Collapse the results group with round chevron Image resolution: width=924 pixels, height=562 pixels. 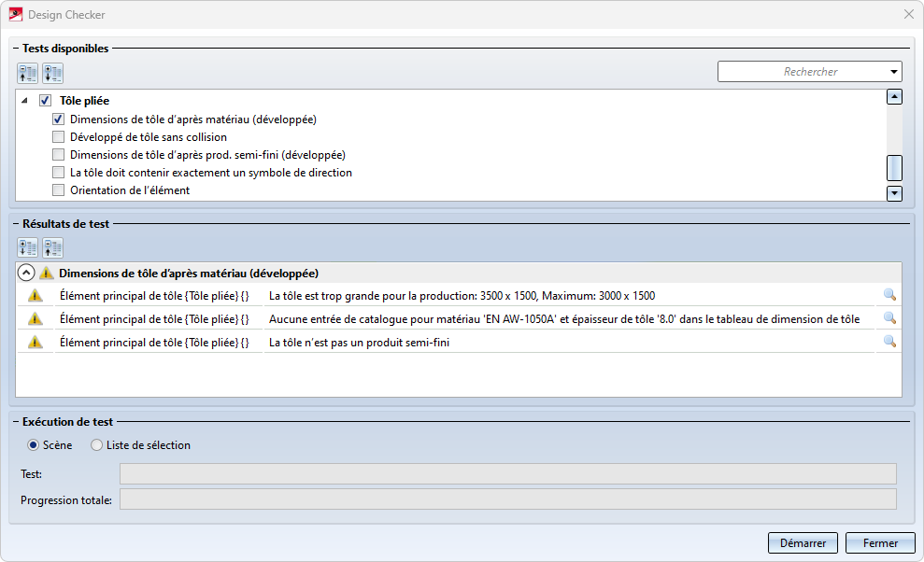point(26,273)
